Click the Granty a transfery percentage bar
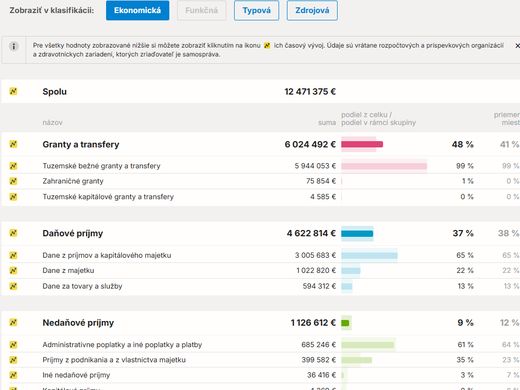 coord(362,144)
